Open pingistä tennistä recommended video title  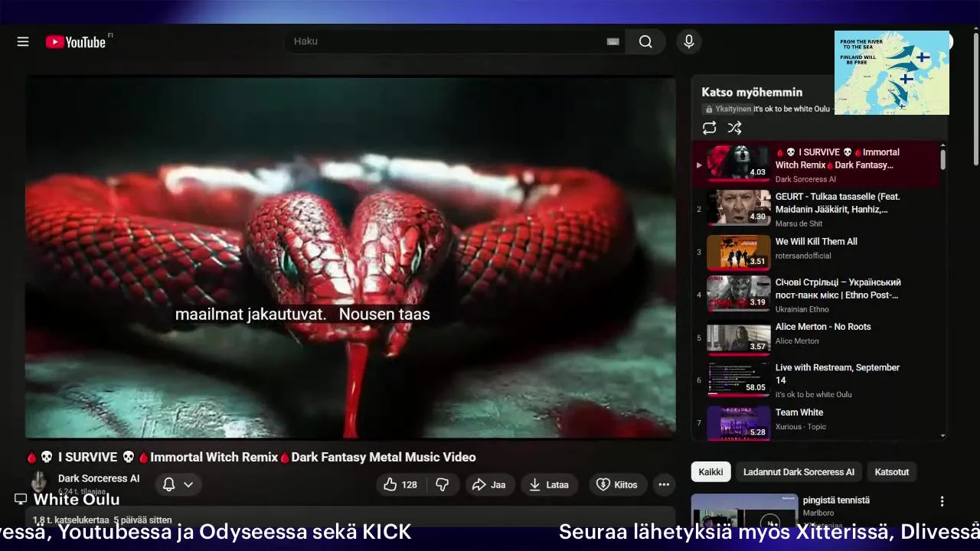[x=836, y=500]
